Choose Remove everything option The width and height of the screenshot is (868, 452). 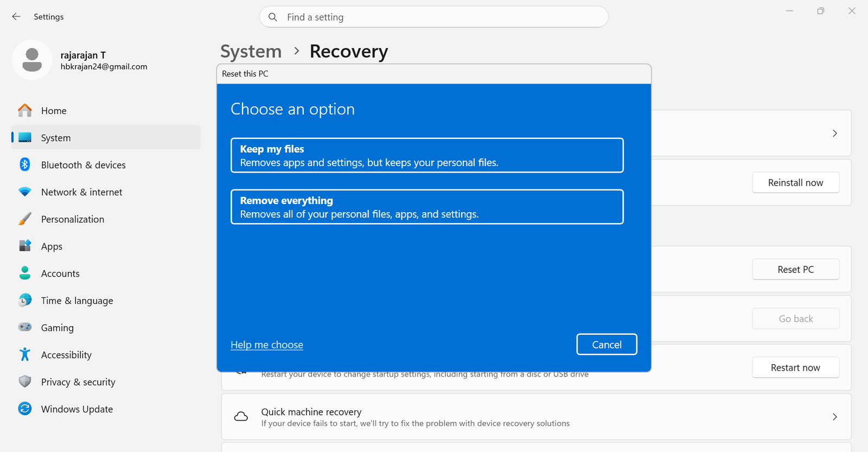coord(427,207)
